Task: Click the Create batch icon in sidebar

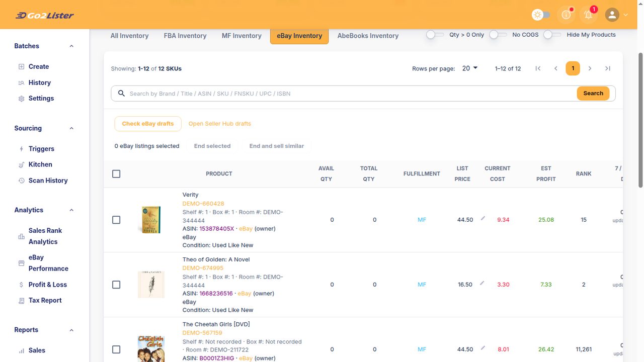Action: pos(21,66)
